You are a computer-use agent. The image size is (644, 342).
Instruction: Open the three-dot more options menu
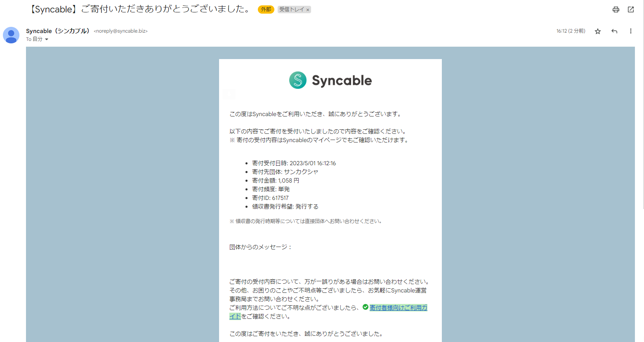tap(630, 31)
